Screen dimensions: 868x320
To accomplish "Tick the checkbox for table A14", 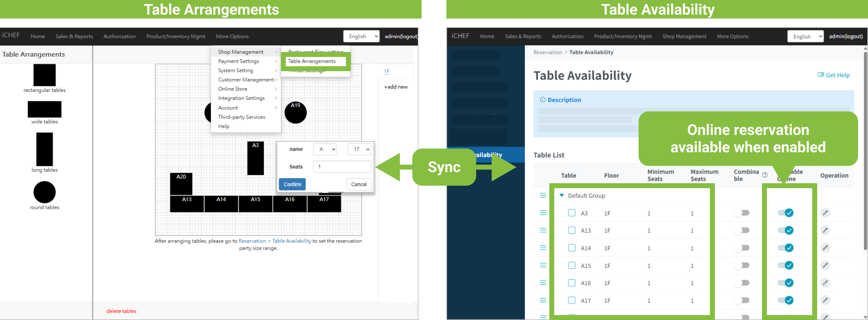I will click(571, 248).
